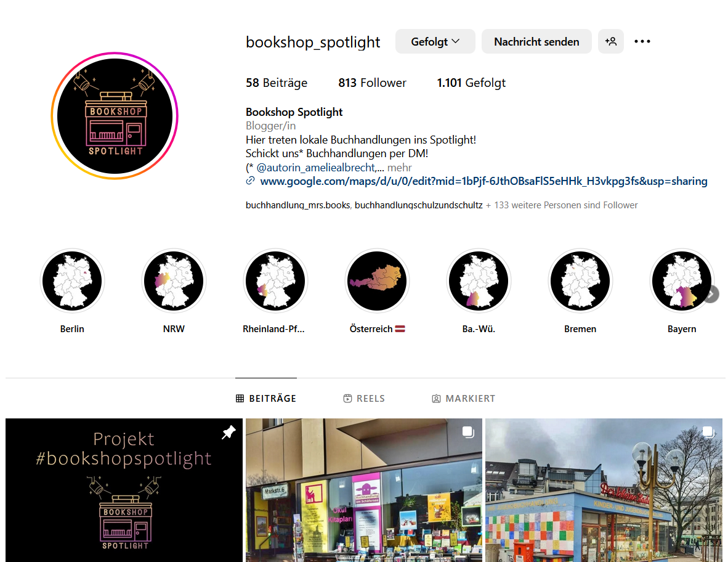Open the pinned Projekt #bookshopspotlight post
Screen dimensions: 728x562
[124, 490]
